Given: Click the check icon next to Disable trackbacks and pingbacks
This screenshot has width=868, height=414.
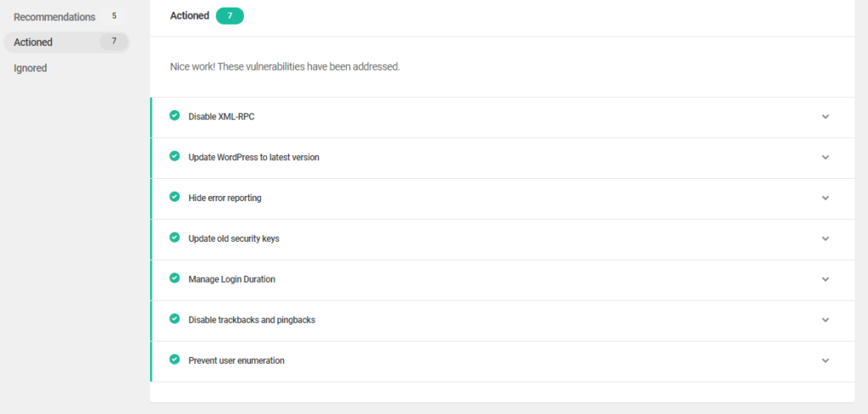Looking at the screenshot, I should point(175,319).
